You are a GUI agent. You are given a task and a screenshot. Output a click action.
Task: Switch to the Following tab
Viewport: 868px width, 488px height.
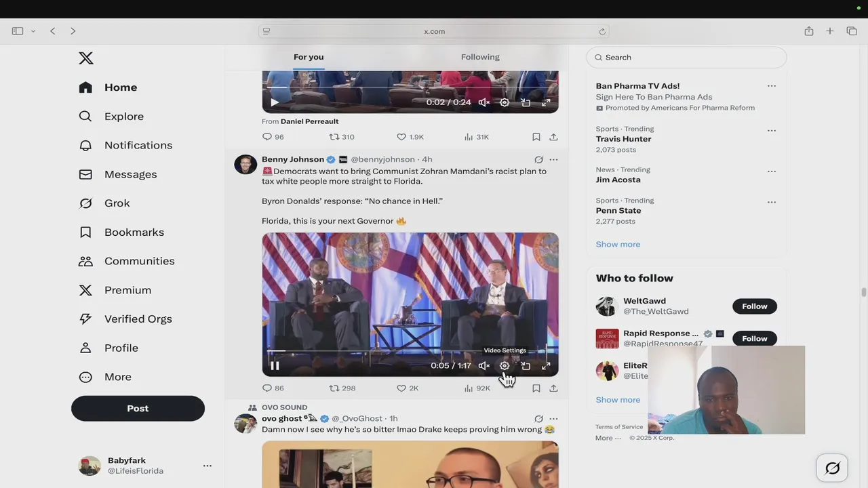click(480, 57)
